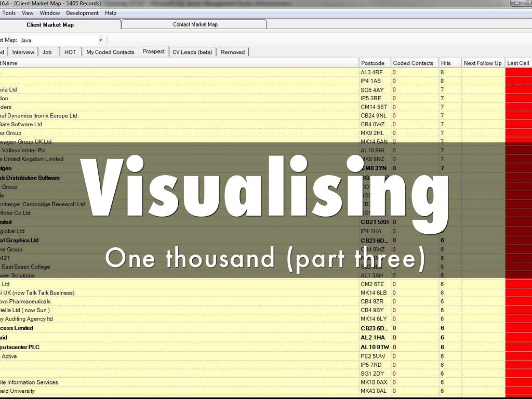This screenshot has height=399, width=532.
Task: Open the Help menu
Action: point(111,13)
